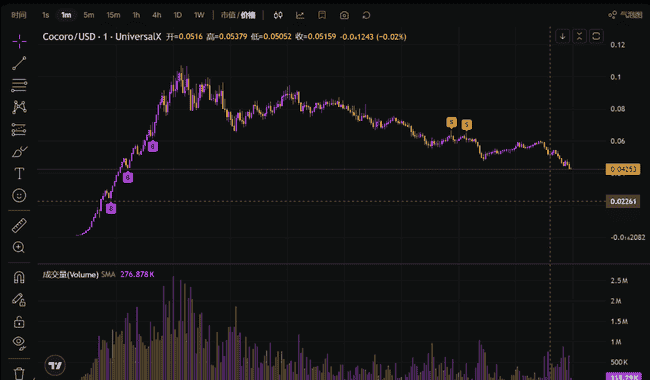The width and height of the screenshot is (650, 380).
Task: Click the highest B buy marker
Action: click(x=153, y=146)
